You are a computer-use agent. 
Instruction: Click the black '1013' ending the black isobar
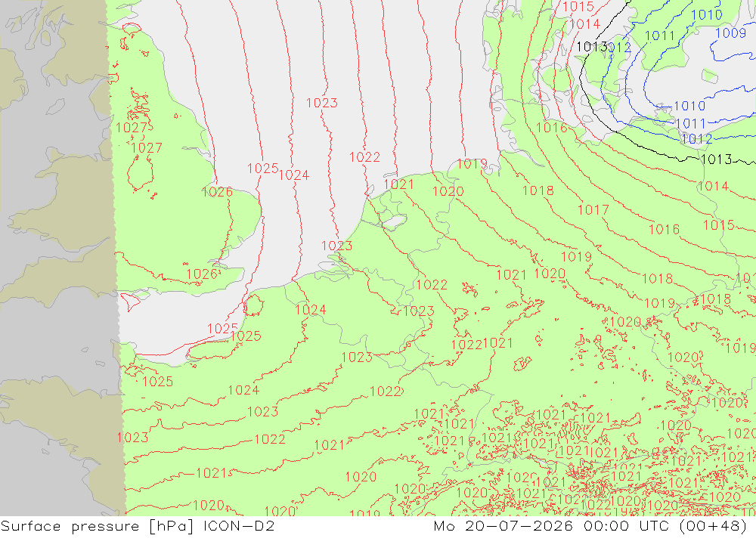(x=716, y=159)
